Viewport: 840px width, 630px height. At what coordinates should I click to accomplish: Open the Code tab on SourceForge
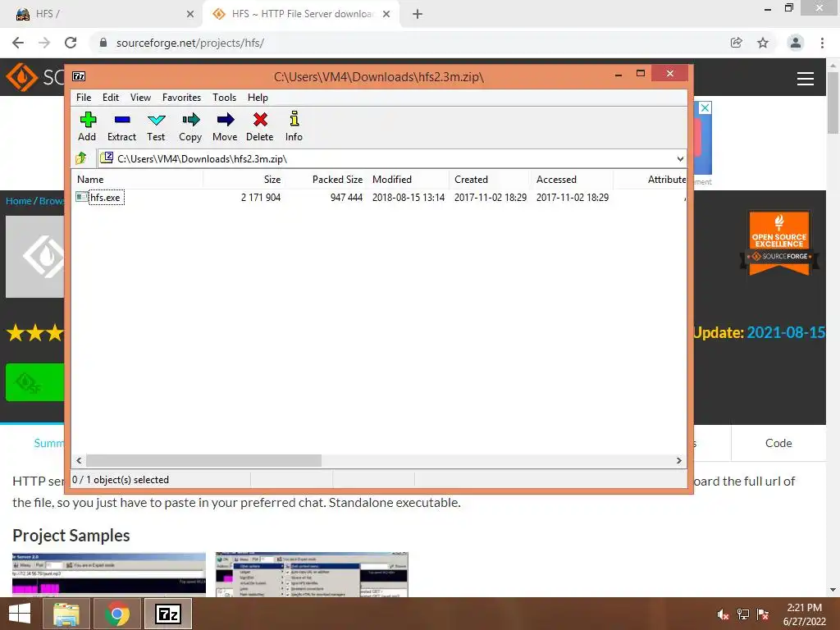[778, 443]
